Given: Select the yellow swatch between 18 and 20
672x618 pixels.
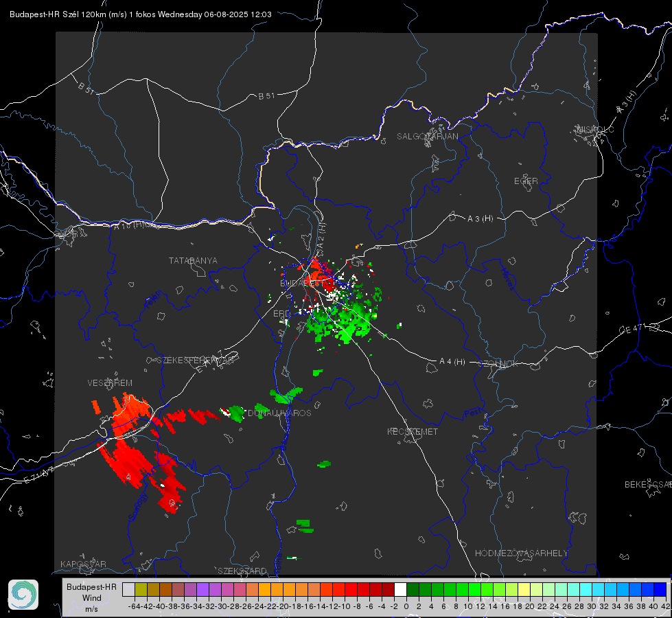Looking at the screenshot, I should tap(524, 590).
